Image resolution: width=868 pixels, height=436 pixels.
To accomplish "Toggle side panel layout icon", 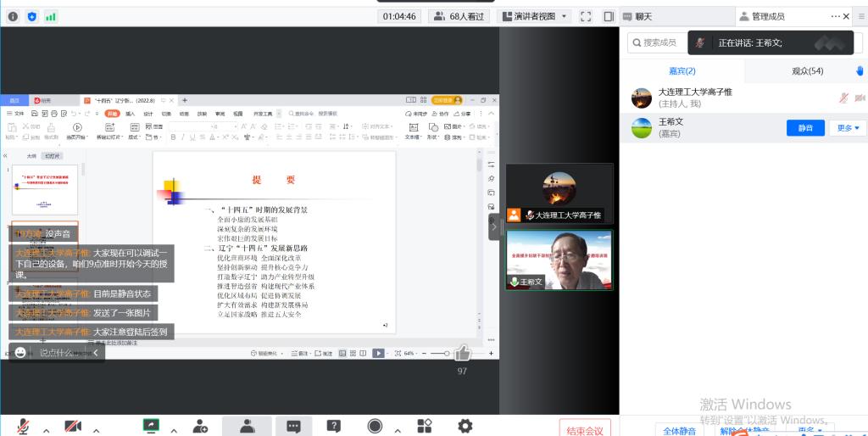I will coord(608,16).
